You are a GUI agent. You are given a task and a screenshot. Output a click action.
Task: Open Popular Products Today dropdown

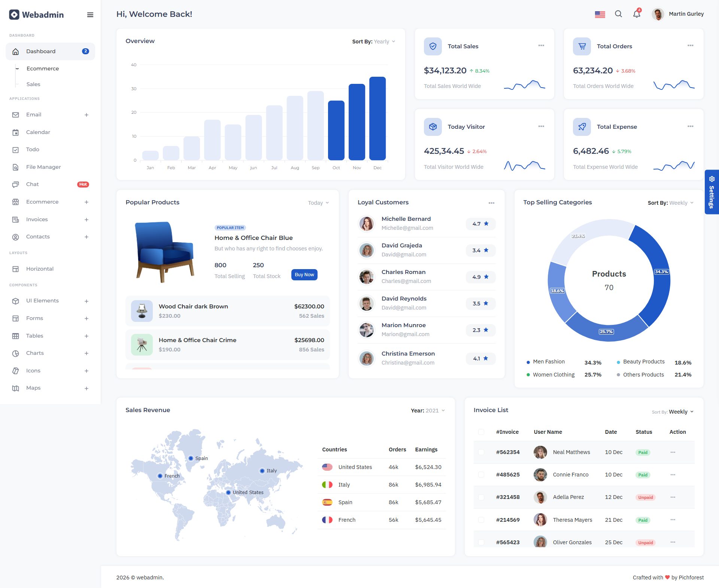[x=318, y=203]
